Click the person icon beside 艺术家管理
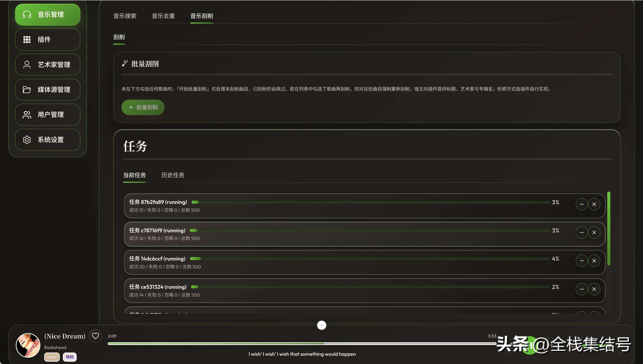The height and width of the screenshot is (364, 643). tap(27, 65)
